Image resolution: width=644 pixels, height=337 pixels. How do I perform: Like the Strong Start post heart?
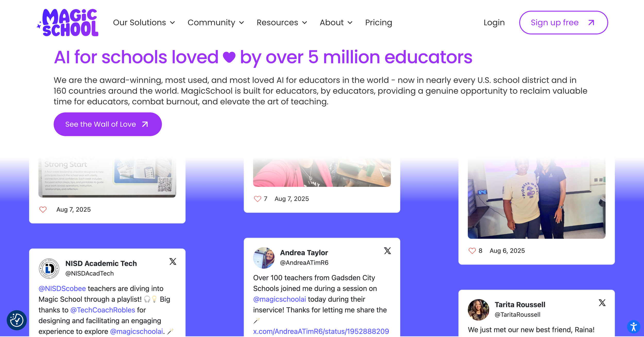click(43, 210)
